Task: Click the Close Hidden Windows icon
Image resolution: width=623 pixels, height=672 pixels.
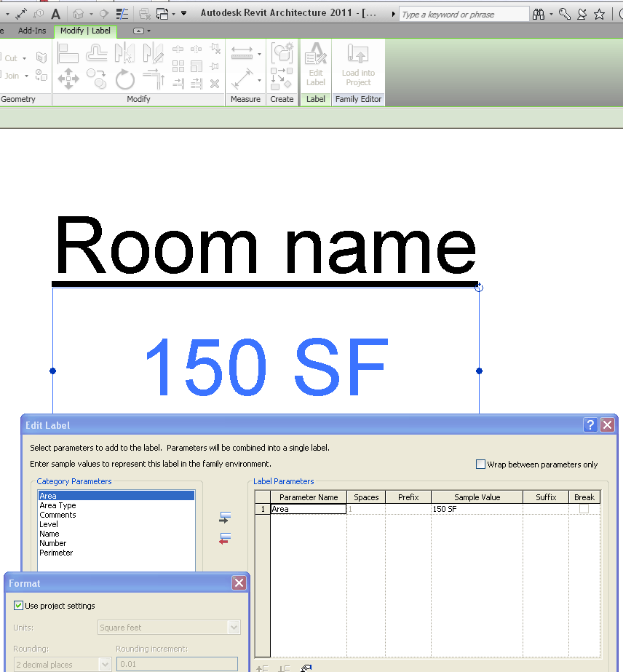Action: coord(145,14)
